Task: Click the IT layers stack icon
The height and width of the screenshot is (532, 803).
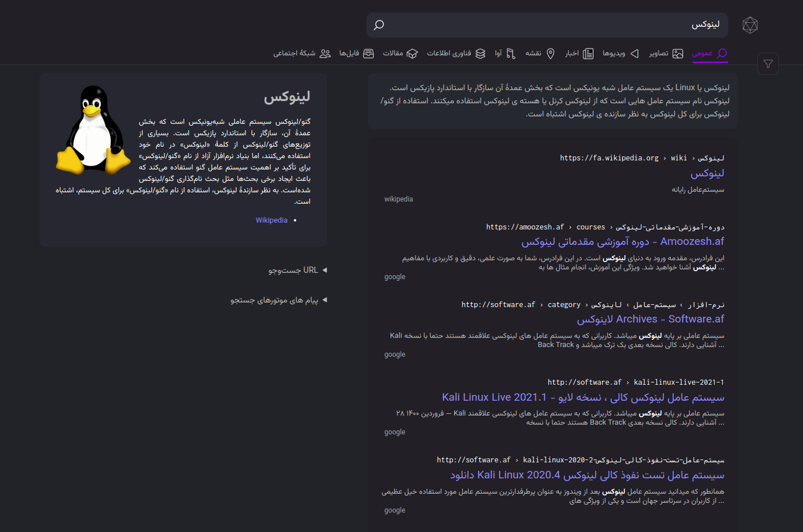Action: coord(481,54)
